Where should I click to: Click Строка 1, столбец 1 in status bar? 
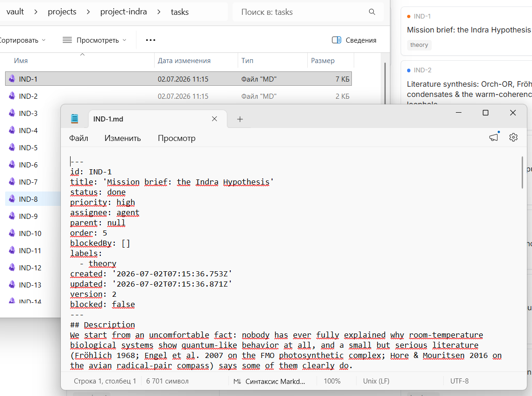[105, 381]
